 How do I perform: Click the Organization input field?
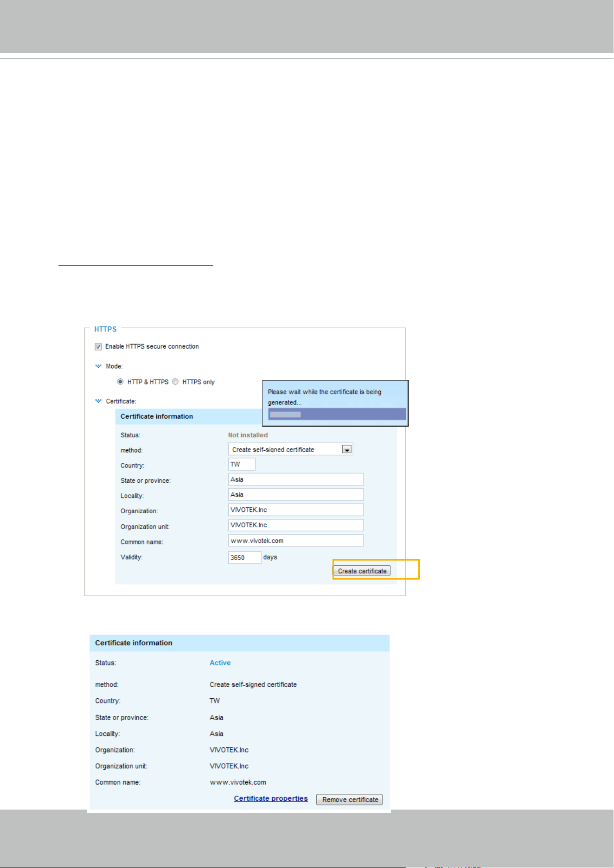point(296,510)
